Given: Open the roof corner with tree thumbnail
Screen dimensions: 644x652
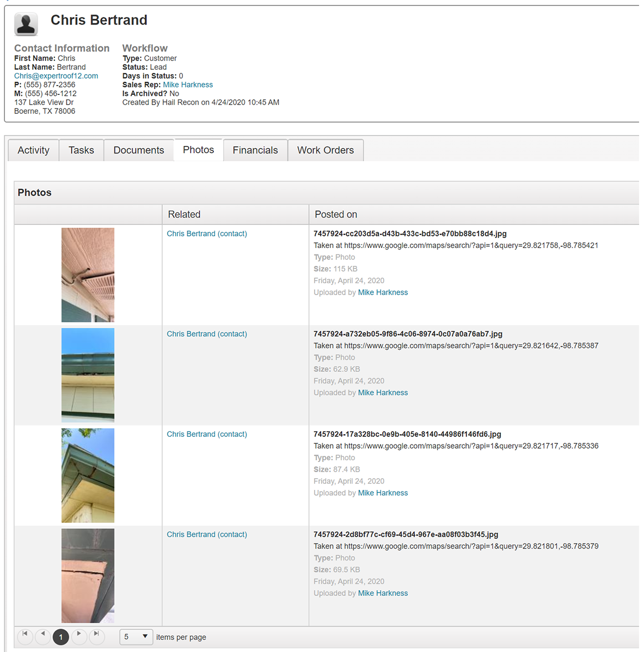Looking at the screenshot, I should 88,475.
